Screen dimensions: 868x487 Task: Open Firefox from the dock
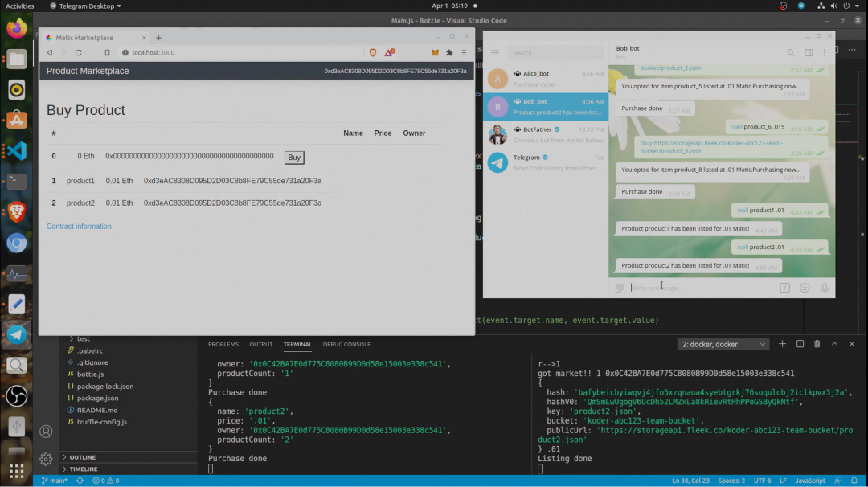tap(17, 28)
